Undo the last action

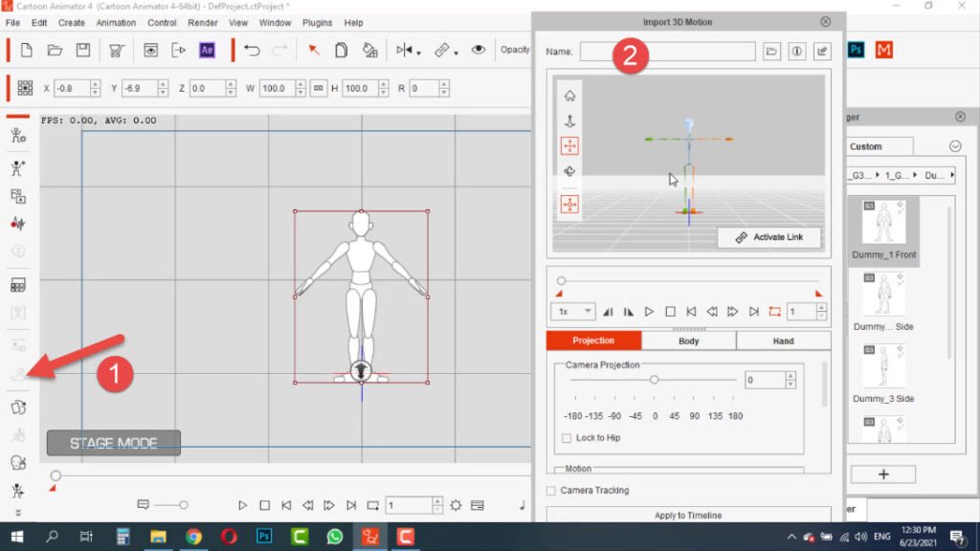(x=252, y=50)
